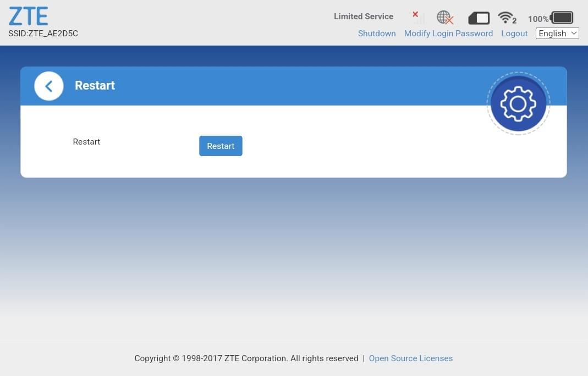Open the English language dropdown
The image size is (588, 376).
[x=557, y=34]
